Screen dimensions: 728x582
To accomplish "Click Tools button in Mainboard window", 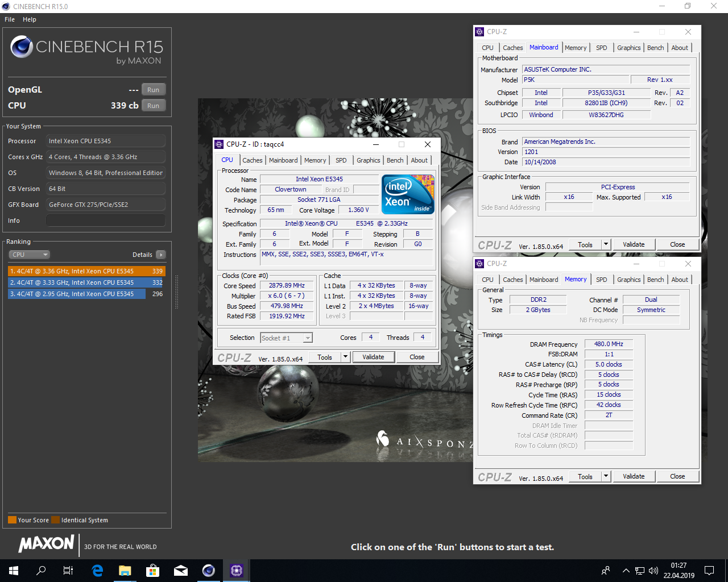I will (x=585, y=244).
